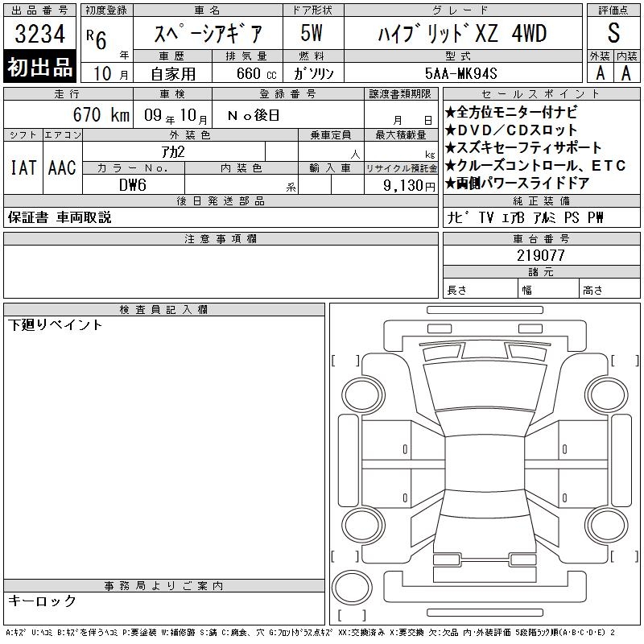Click the shift type IAT
This screenshot has width=644, height=644.
tap(23, 167)
